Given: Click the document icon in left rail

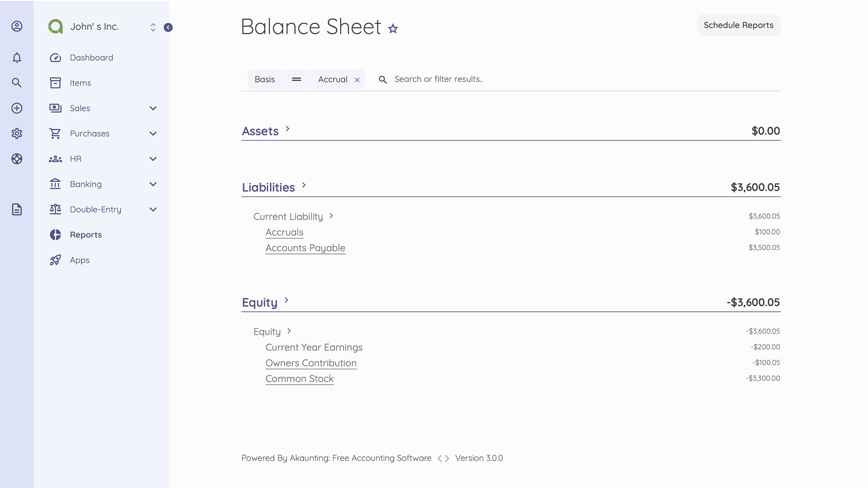Looking at the screenshot, I should point(17,210).
